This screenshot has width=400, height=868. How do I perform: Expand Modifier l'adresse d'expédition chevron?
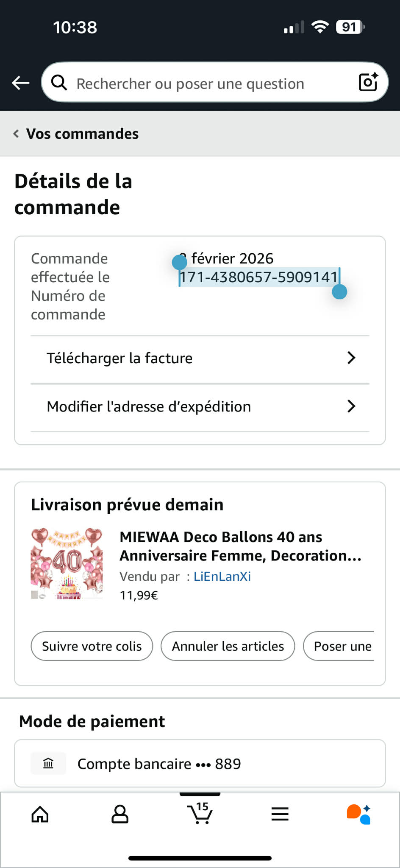351,406
